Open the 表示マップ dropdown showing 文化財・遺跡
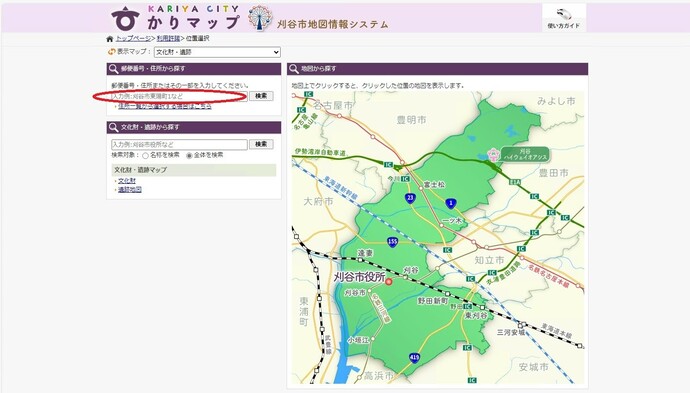The width and height of the screenshot is (690, 393). [217, 52]
